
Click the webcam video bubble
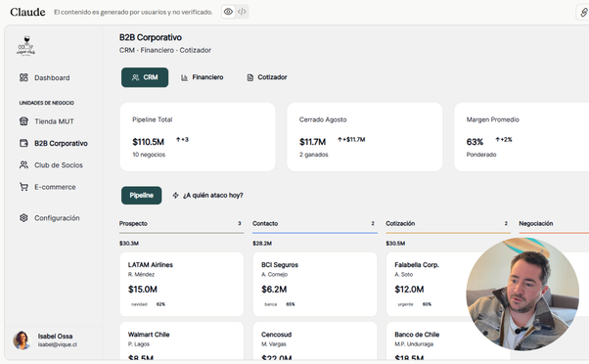tap(522, 295)
